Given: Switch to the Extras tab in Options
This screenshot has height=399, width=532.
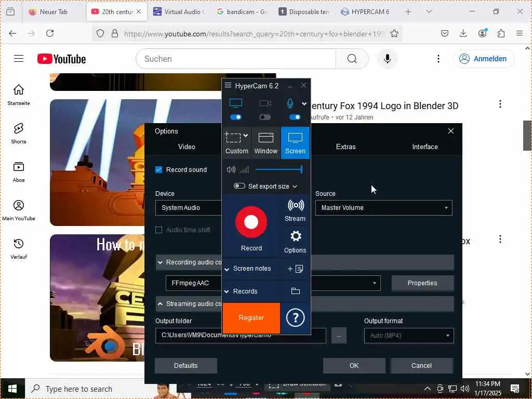Looking at the screenshot, I should click(345, 147).
